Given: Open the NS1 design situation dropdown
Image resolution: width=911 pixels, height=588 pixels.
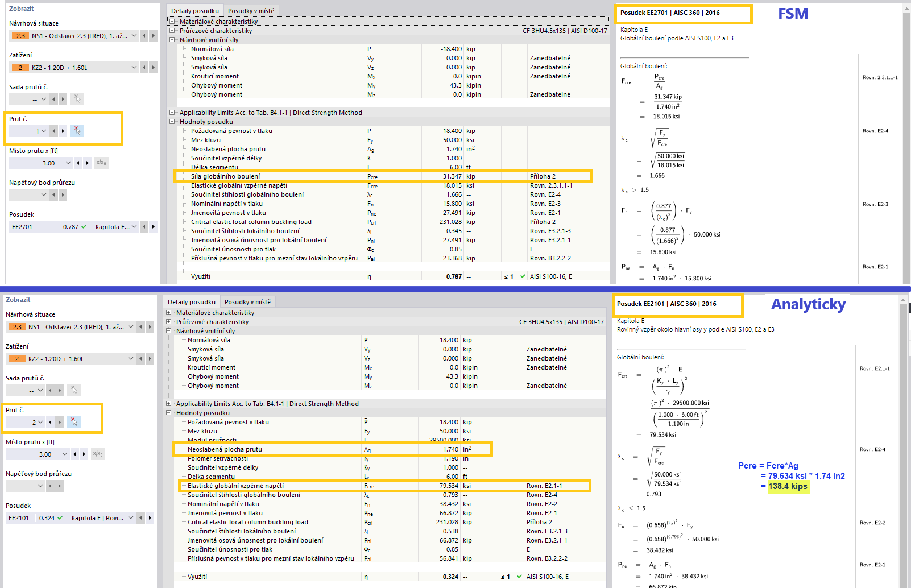Looking at the screenshot, I should pyautogui.click(x=133, y=35).
